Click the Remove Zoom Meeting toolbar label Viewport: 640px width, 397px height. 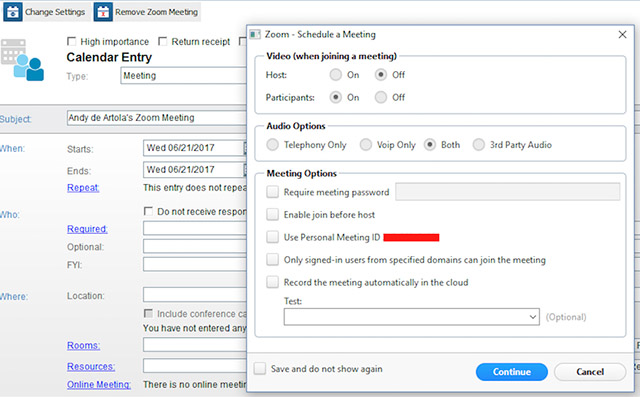pyautogui.click(x=156, y=12)
